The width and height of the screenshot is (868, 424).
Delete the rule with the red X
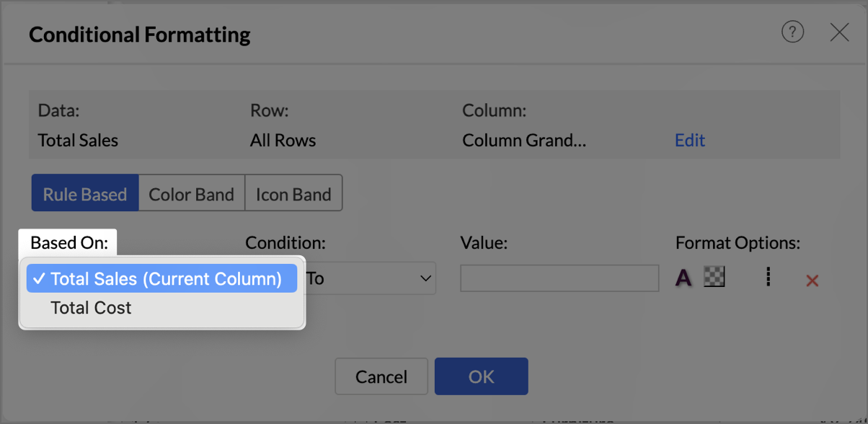coord(812,281)
